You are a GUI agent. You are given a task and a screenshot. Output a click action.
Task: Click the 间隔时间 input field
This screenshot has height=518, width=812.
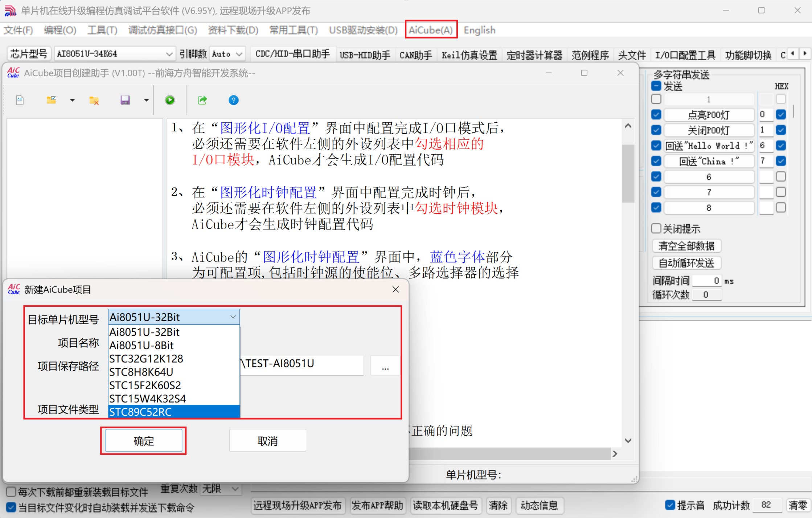(x=707, y=281)
